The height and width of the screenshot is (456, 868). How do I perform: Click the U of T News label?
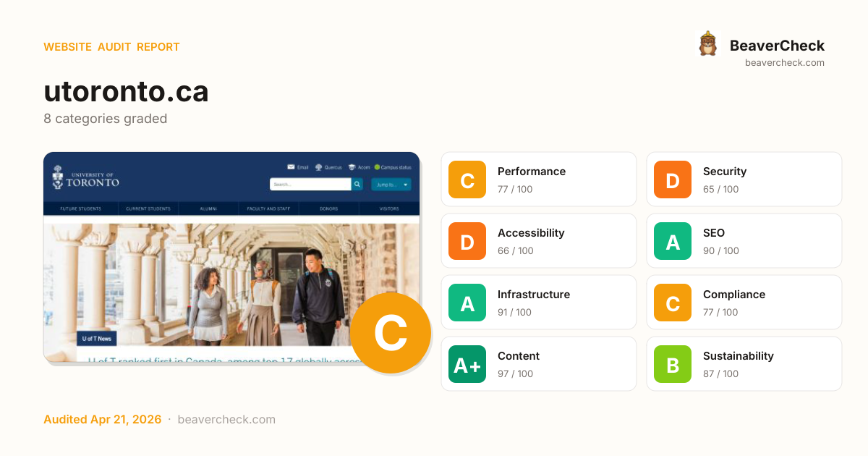pos(96,338)
